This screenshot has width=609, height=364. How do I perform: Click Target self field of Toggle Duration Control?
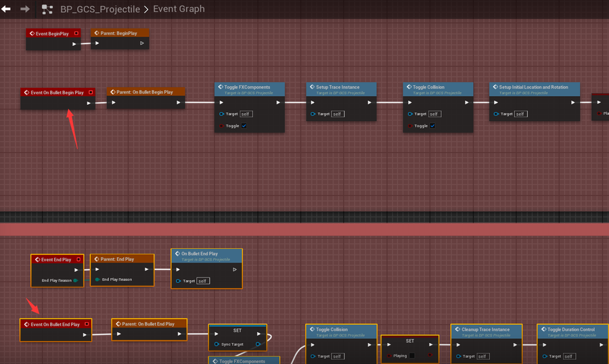(568, 357)
